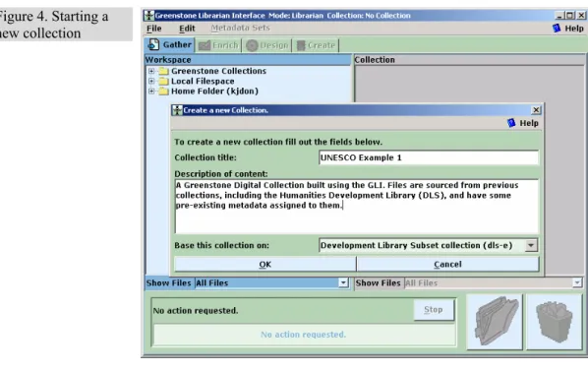This screenshot has width=588, height=372.
Task: Click the Home Folder (kjdon) folder icon
Action: pos(163,92)
